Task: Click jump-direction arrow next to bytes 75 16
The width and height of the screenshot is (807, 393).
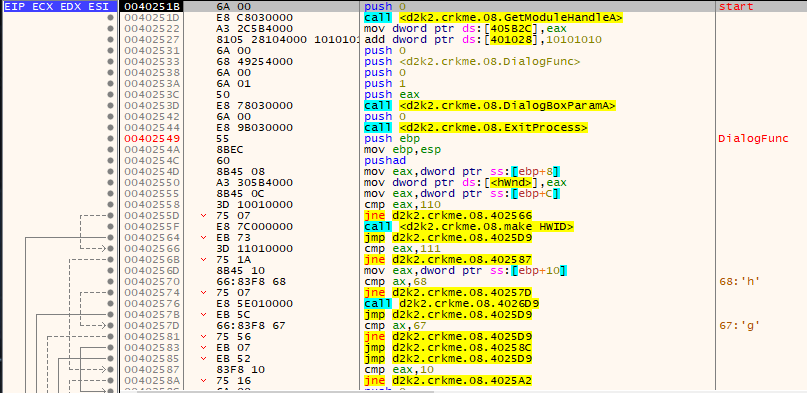Action: click(203, 380)
